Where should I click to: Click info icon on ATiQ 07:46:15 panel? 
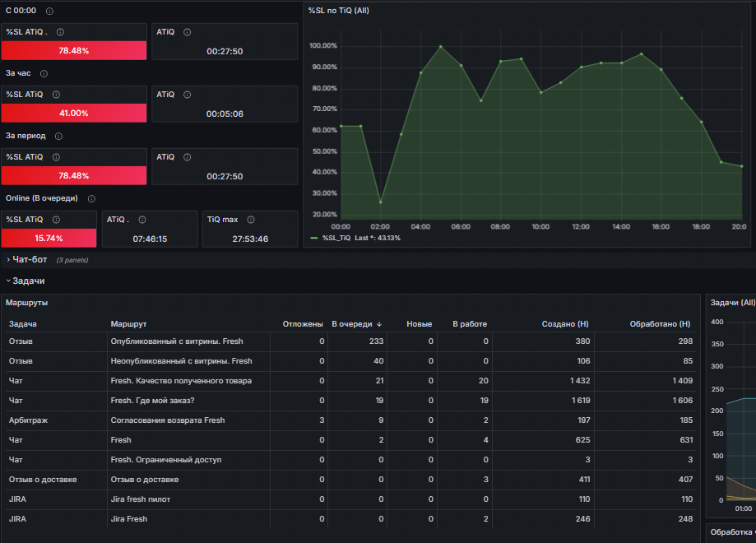pos(142,220)
